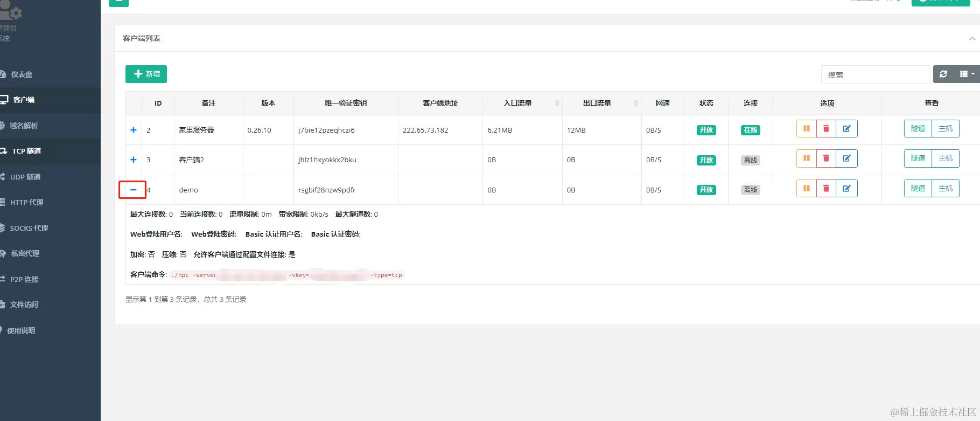This screenshot has width=980, height=421.
Task: Pause the 客户端2 client
Action: [806, 158]
